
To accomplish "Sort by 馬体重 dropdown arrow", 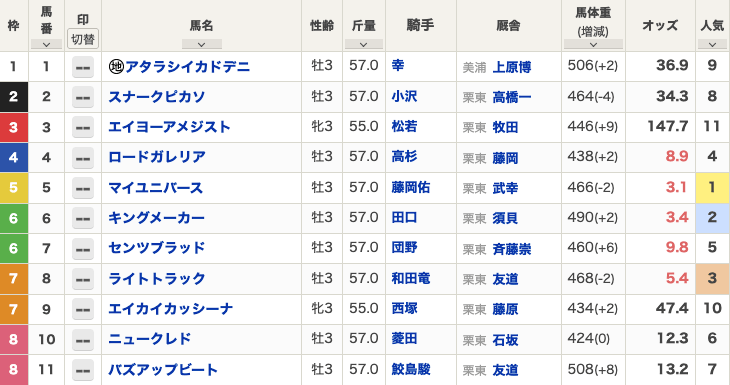I will coord(593,45).
